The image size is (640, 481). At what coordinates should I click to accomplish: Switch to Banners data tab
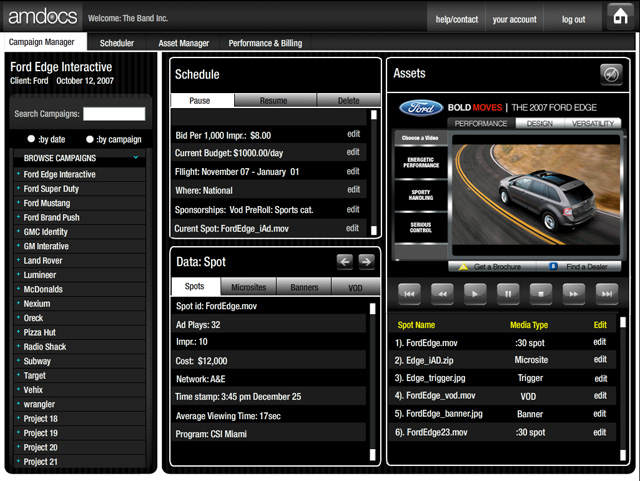point(304,287)
